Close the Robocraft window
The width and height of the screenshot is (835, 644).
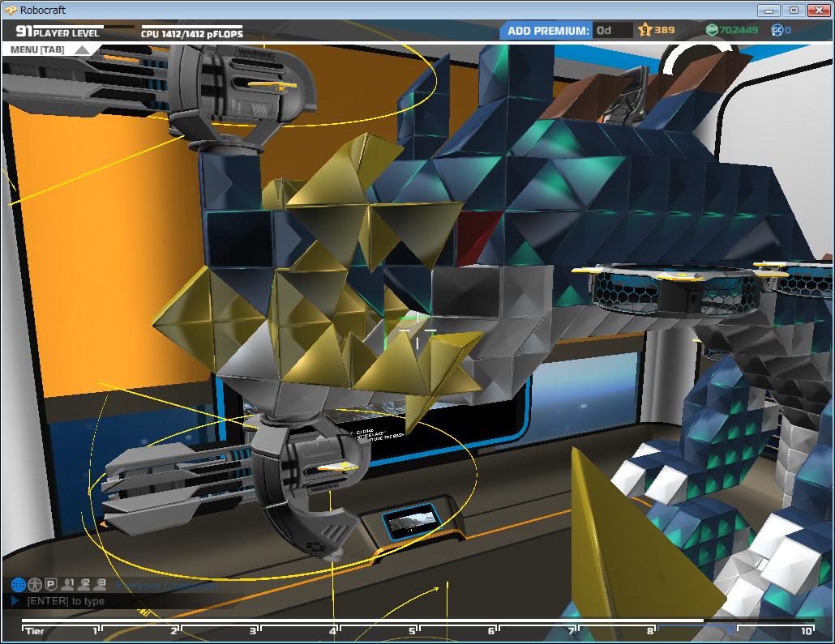pyautogui.click(x=819, y=10)
